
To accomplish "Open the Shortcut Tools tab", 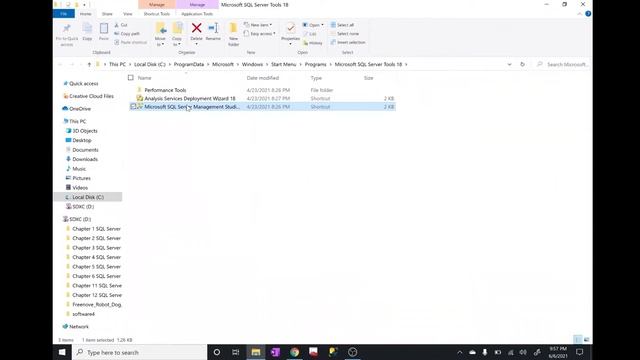I will click(156, 14).
